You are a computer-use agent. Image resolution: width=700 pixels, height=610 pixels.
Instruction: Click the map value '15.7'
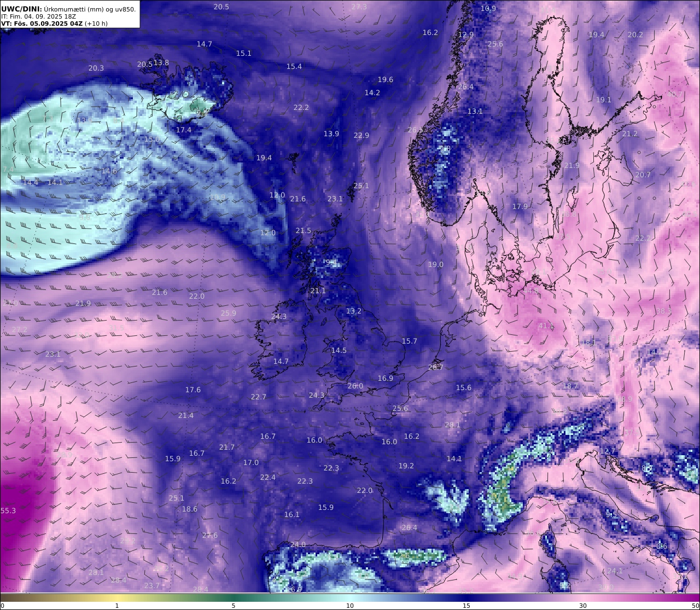(410, 341)
